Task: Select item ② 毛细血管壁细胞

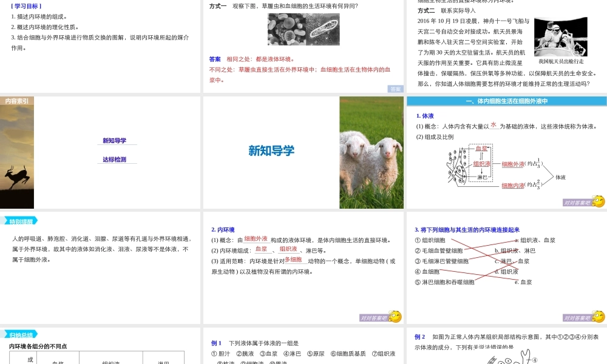Action: pos(439,251)
